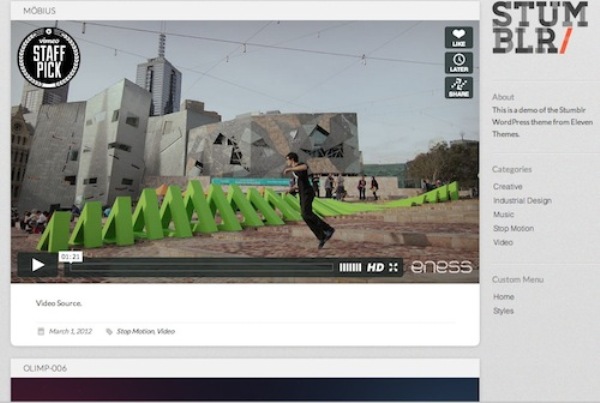Select the Video category in the sidebar
This screenshot has width=600, height=403.
pos(503,242)
